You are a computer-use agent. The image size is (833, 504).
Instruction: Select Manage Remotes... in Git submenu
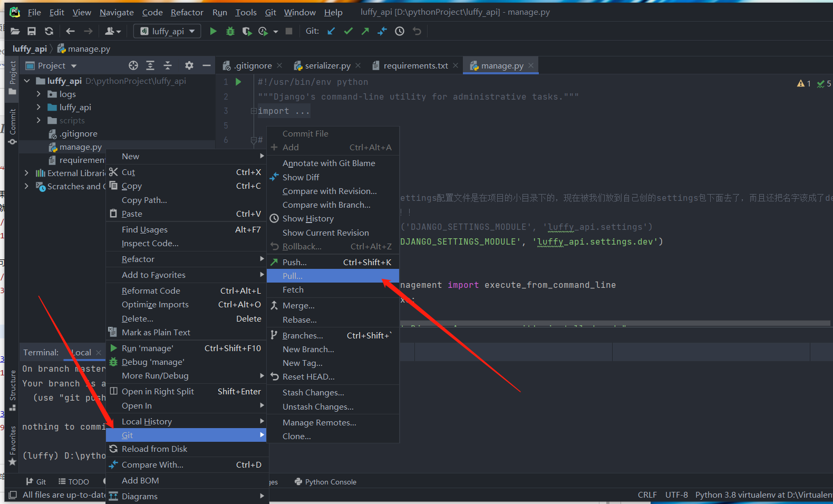tap(333, 423)
